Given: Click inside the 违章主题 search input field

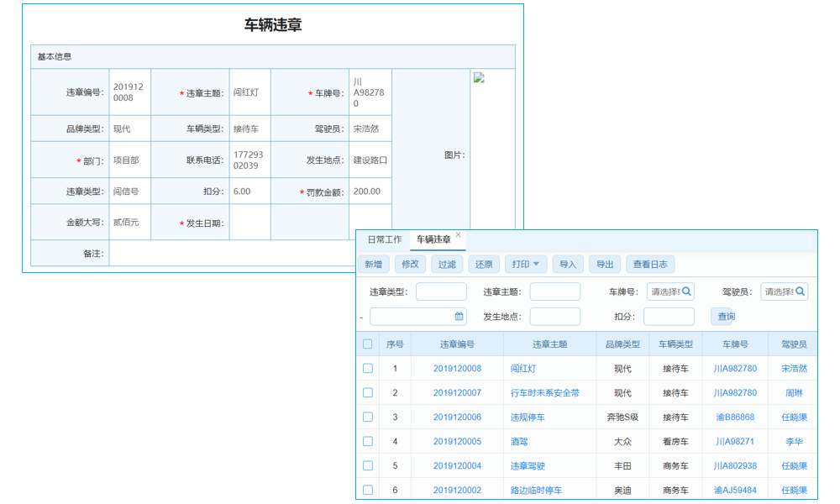Looking at the screenshot, I should pyautogui.click(x=555, y=291).
